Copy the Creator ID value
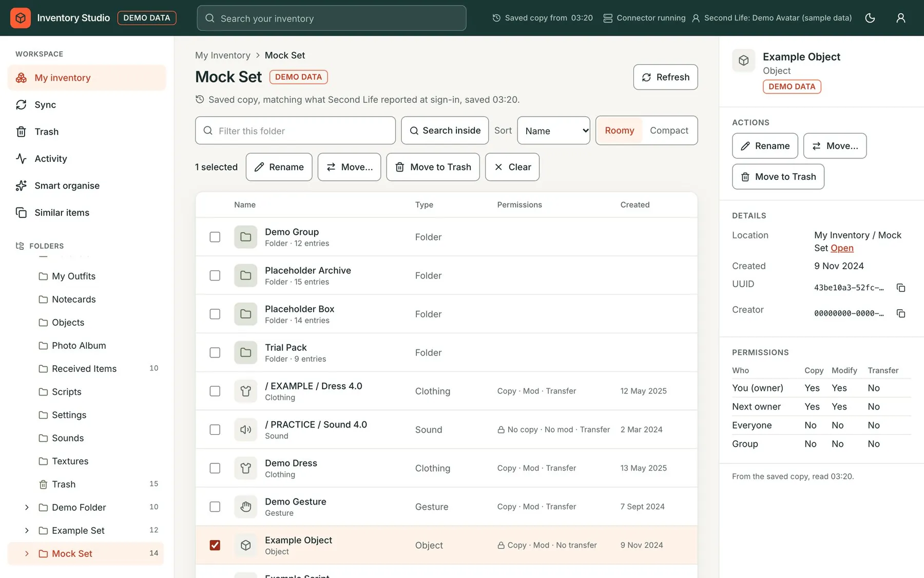Screen dimensions: 924x578 coord(901,313)
